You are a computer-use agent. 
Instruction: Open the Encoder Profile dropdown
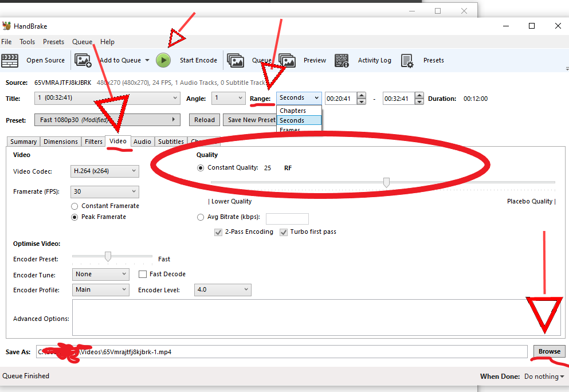click(100, 289)
